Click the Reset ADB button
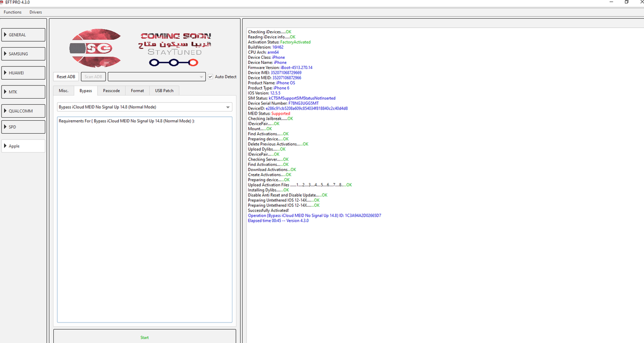Screen dimensions: 644x343 (66, 76)
